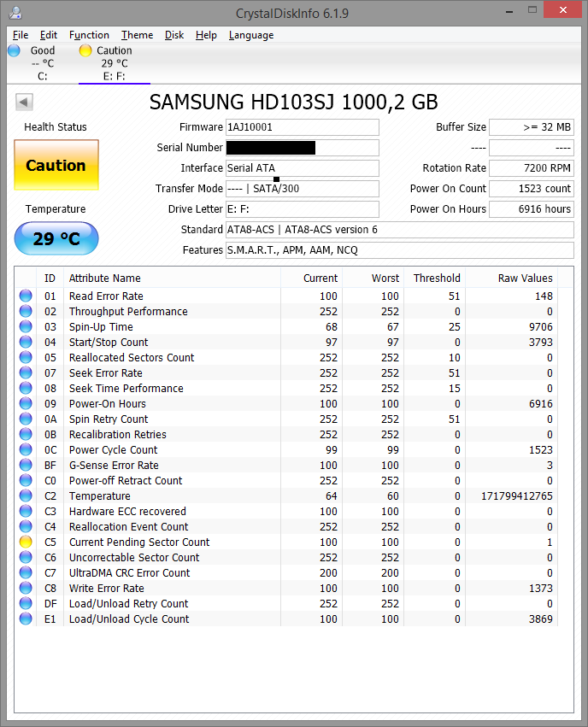Open the Function menu

(x=89, y=35)
